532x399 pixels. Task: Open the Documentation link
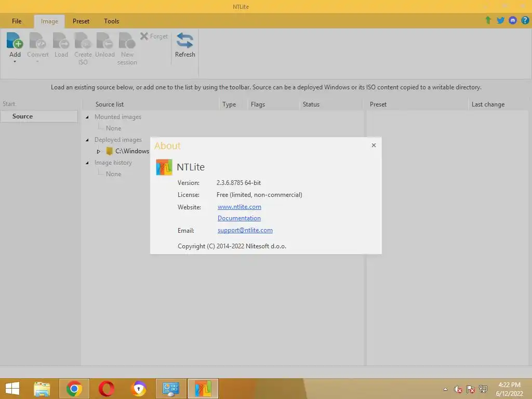[239, 218]
